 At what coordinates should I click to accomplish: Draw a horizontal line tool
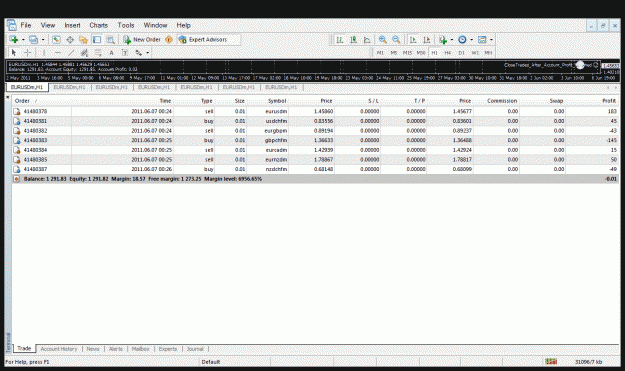[x=57, y=53]
